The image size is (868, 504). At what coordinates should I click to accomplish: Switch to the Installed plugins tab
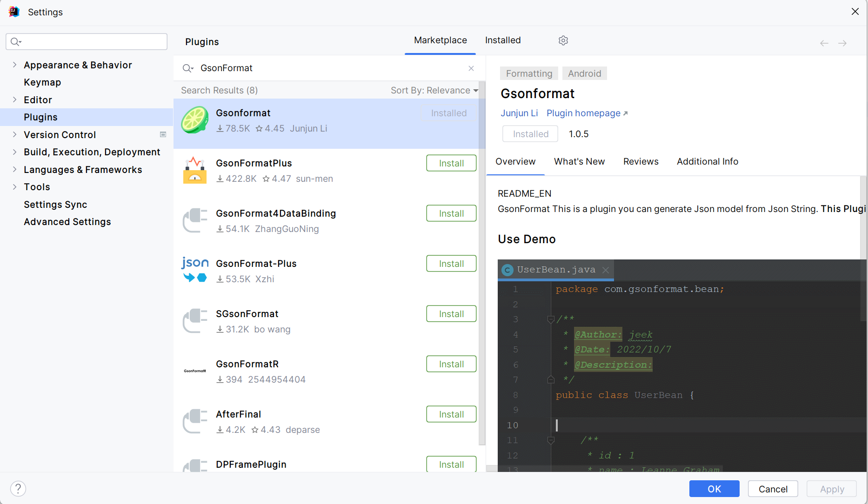point(503,40)
